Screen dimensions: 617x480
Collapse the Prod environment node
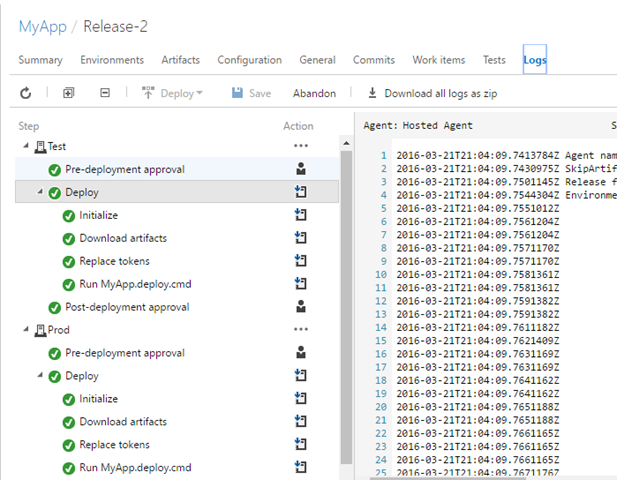click(x=26, y=329)
